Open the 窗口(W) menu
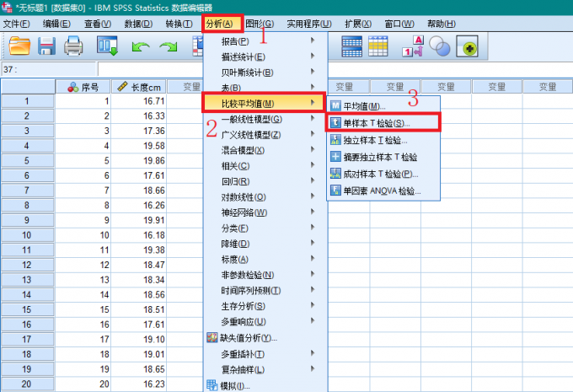573x392 pixels. 399,24
